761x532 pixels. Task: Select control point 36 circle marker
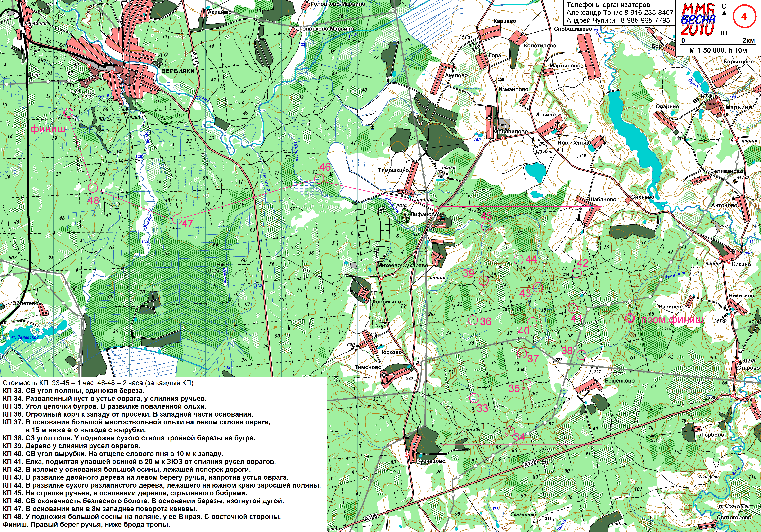point(473,320)
